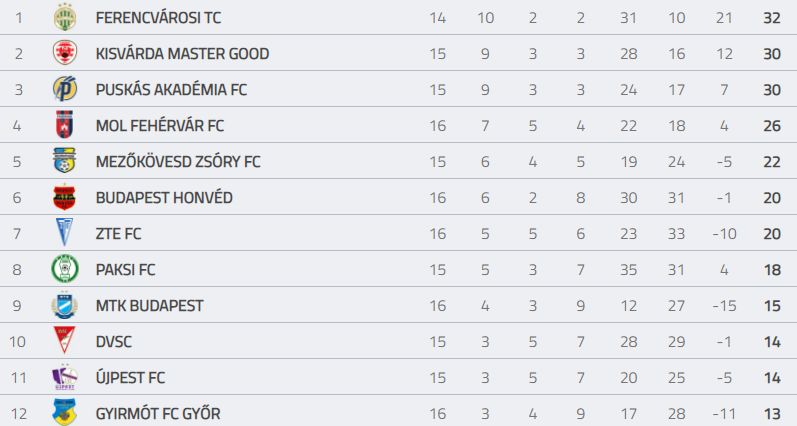Open the KISVÁRDA MASTER GOOD team link
Screen dimensions: 797x426
[x=182, y=53]
